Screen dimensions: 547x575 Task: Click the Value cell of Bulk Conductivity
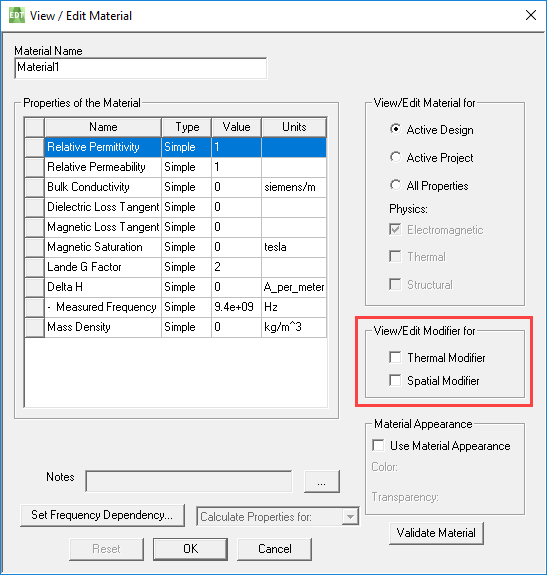click(x=236, y=187)
